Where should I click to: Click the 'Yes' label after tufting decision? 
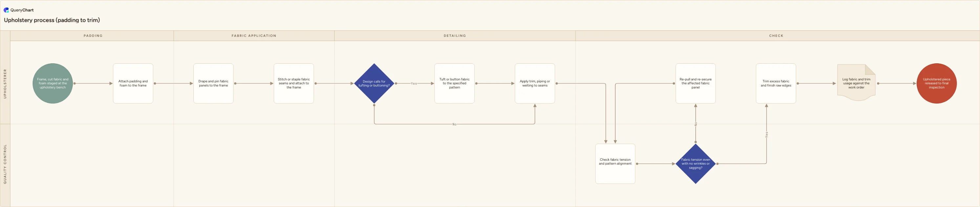coord(414,84)
